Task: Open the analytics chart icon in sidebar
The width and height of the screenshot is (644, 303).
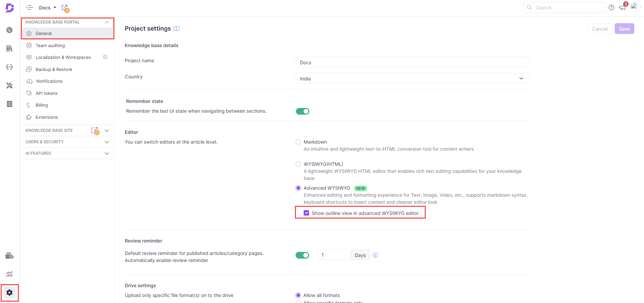Action: [x=9, y=274]
